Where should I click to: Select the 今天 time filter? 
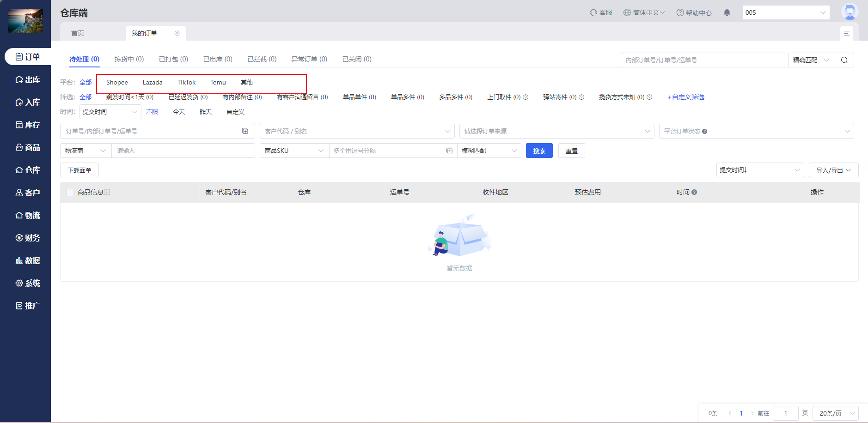coord(179,112)
